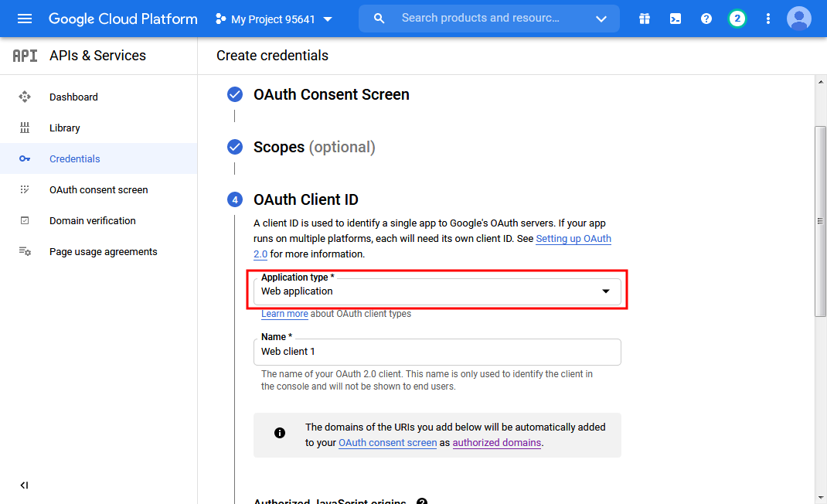Screen dimensions: 827x504
Task: Open the user account avatar
Action: tap(798, 19)
